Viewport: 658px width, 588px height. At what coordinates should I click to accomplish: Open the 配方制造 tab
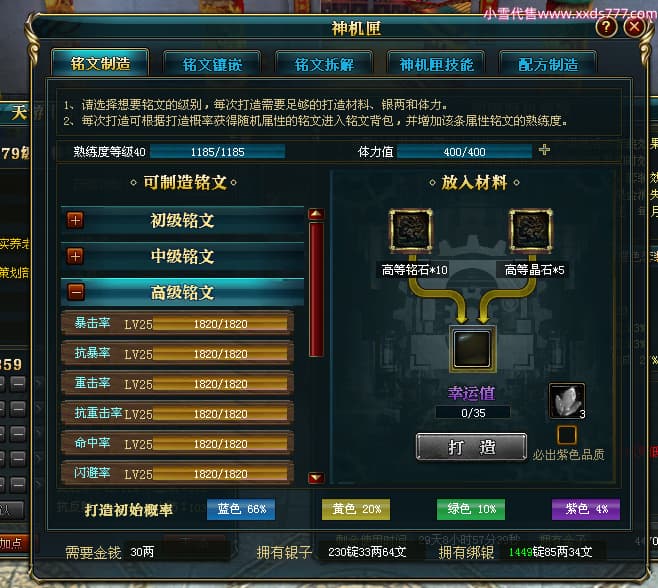(548, 64)
